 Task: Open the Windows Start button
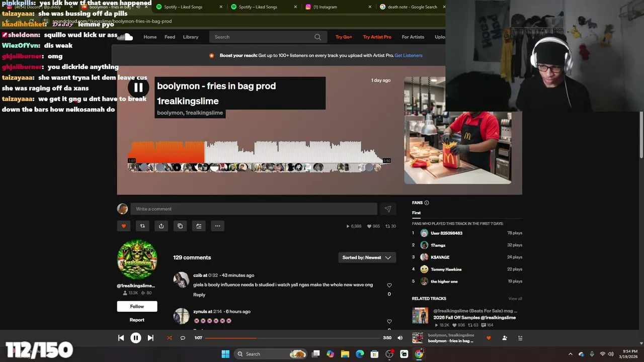coord(225,354)
